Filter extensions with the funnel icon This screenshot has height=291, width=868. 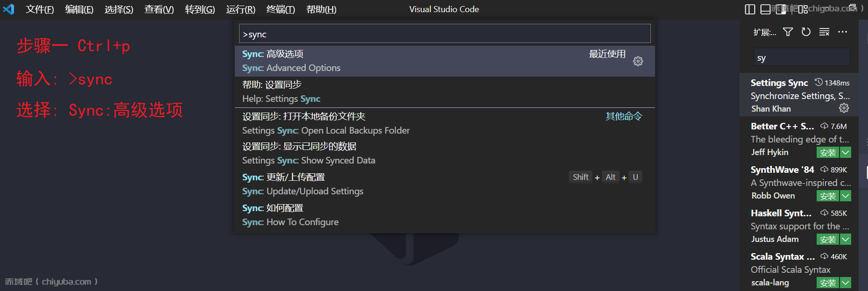coord(788,32)
